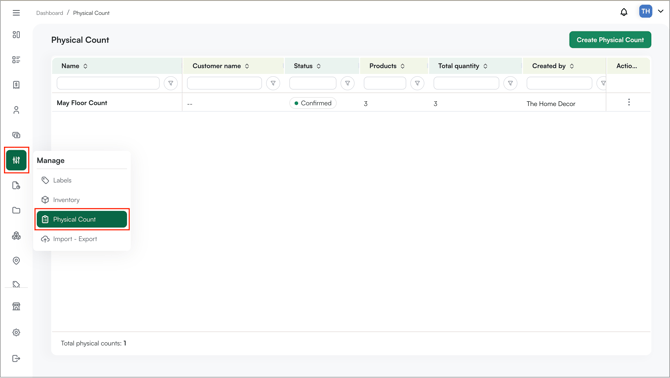This screenshot has width=670, height=378.
Task: Open the Customer name filter funnel
Action: pyautogui.click(x=273, y=83)
